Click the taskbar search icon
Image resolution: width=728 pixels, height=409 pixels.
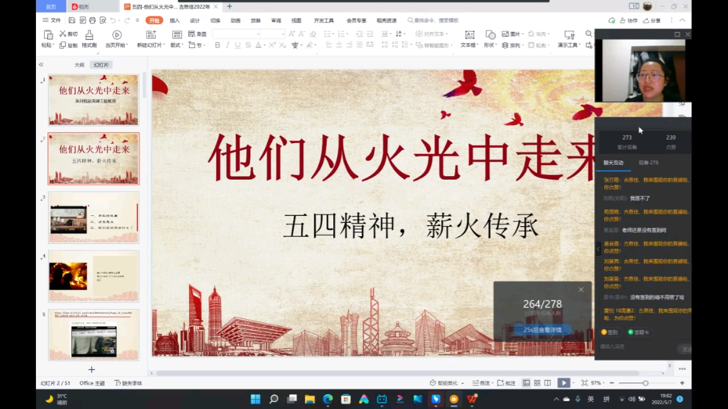pyautogui.click(x=273, y=399)
